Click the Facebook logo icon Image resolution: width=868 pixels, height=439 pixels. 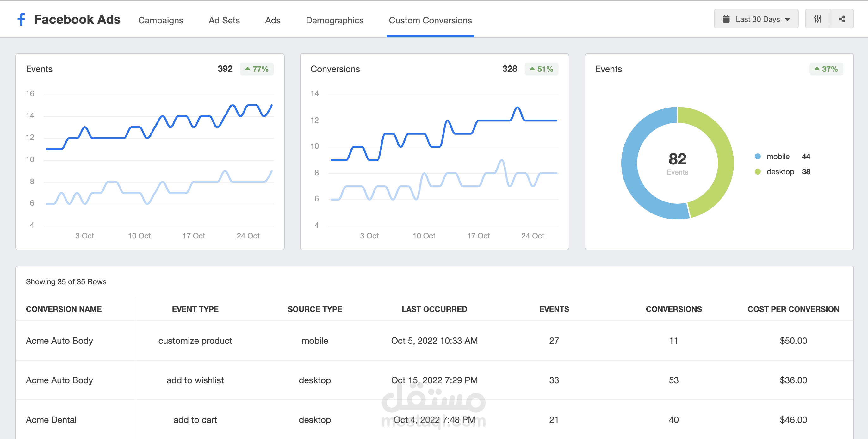(x=21, y=19)
